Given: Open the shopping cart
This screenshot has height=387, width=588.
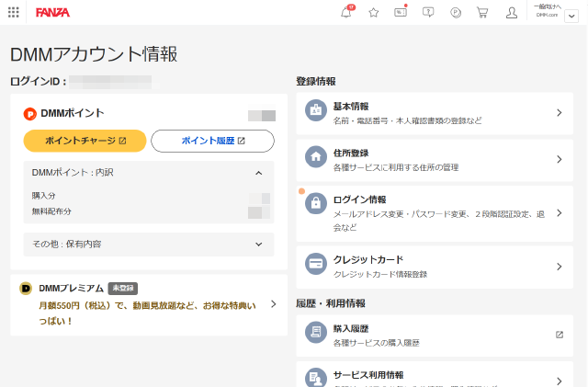Looking at the screenshot, I should [482, 13].
